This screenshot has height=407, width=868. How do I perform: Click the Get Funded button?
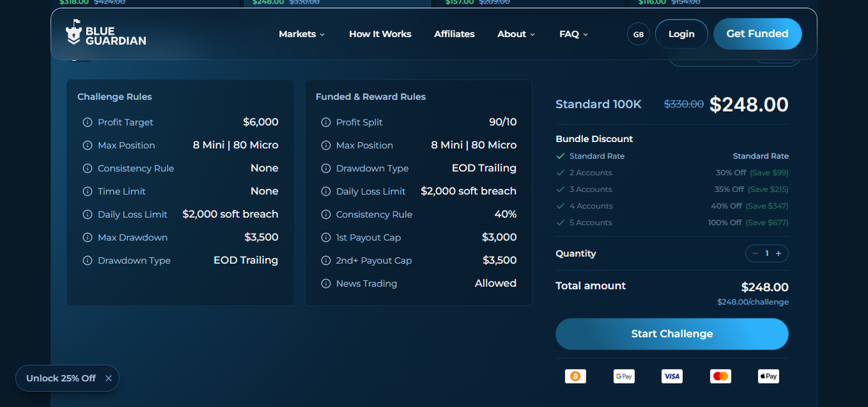[757, 34]
